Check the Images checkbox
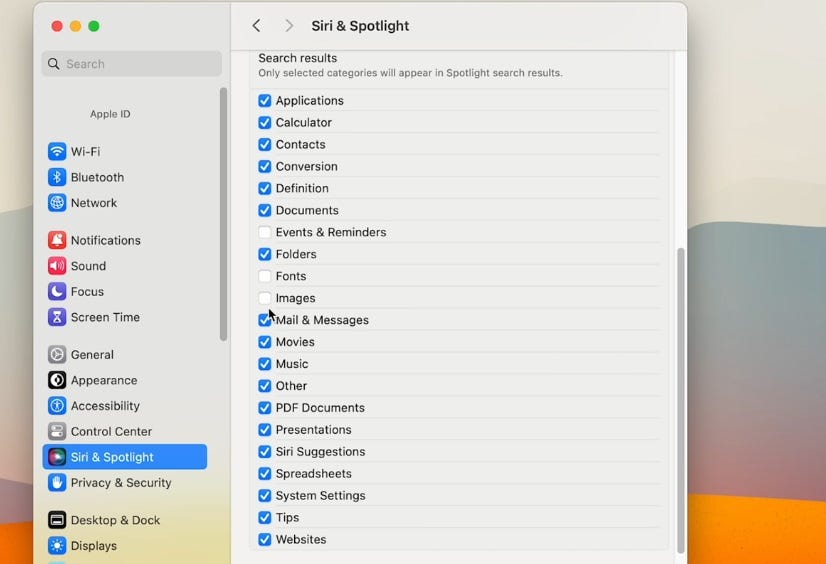The width and height of the screenshot is (826, 564). point(265,298)
